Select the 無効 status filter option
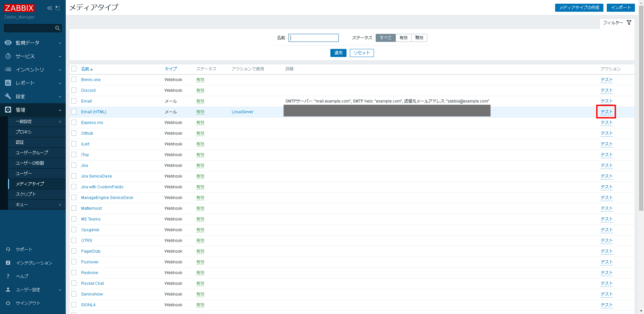644x314 pixels. point(419,38)
